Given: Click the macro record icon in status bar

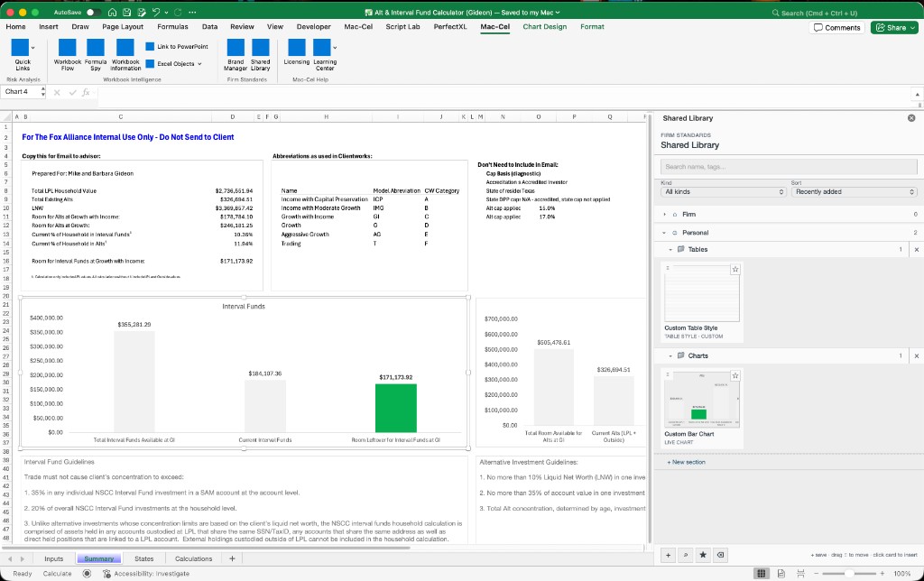Looking at the screenshot, I should [x=87, y=574].
